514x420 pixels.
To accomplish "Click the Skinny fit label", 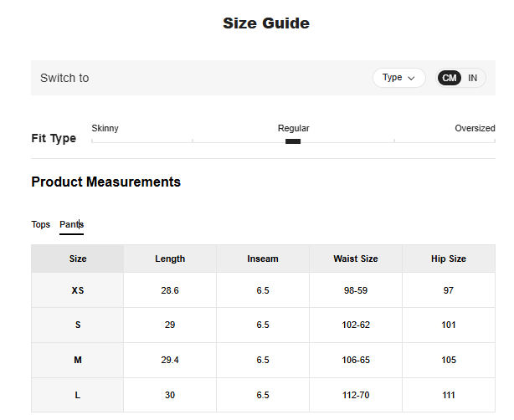I will 105,128.
